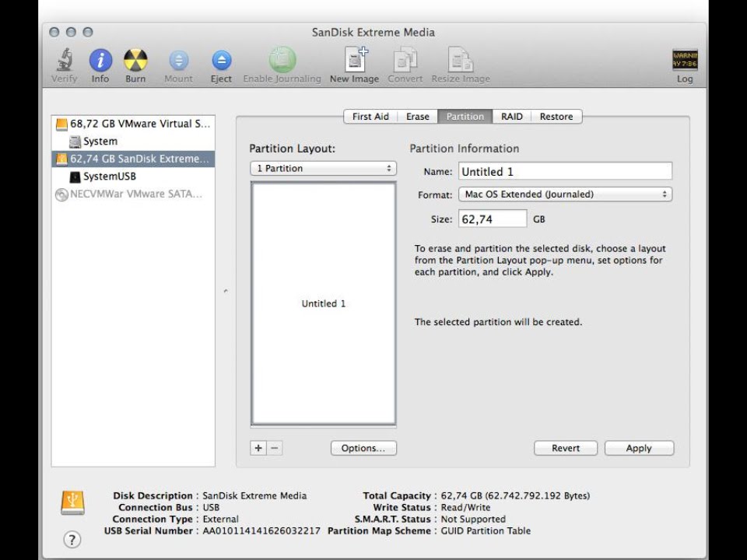Image resolution: width=747 pixels, height=560 pixels.
Task: Click the Convert toolbar icon
Action: pyautogui.click(x=405, y=60)
